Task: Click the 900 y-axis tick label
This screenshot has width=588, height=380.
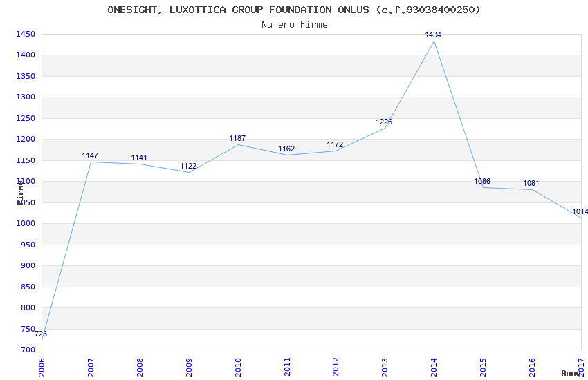Action: [28, 265]
